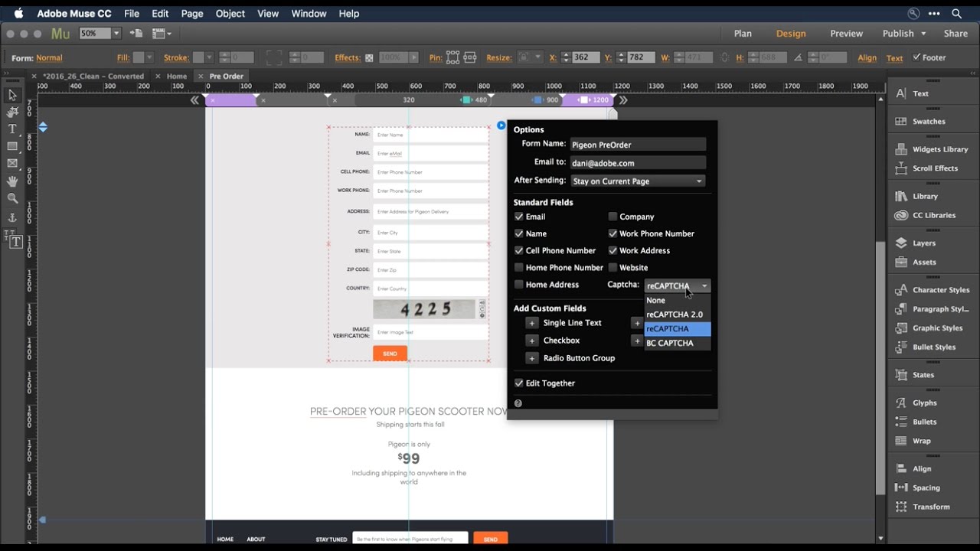The image size is (980, 551).
Task: Uncheck the Work Phone Number field
Action: pyautogui.click(x=612, y=233)
